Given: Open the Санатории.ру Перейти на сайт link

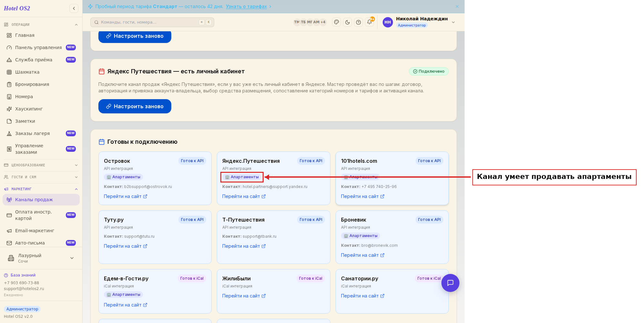Looking at the screenshot, I should tap(363, 296).
